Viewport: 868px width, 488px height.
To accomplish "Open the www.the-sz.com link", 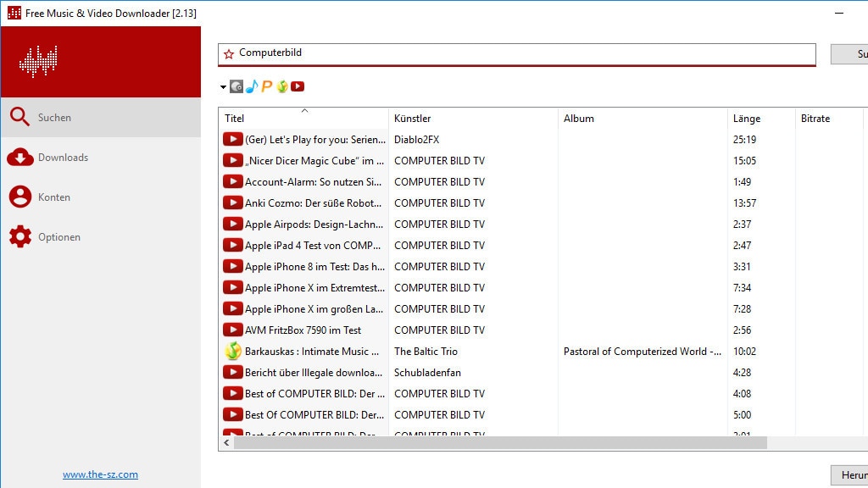I will pos(100,474).
